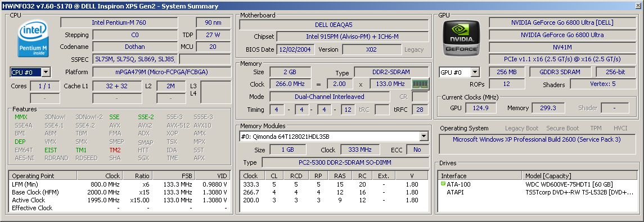Click the PCIe v1.1 x16 bus field
This screenshot has height=222, width=644.
562,59
